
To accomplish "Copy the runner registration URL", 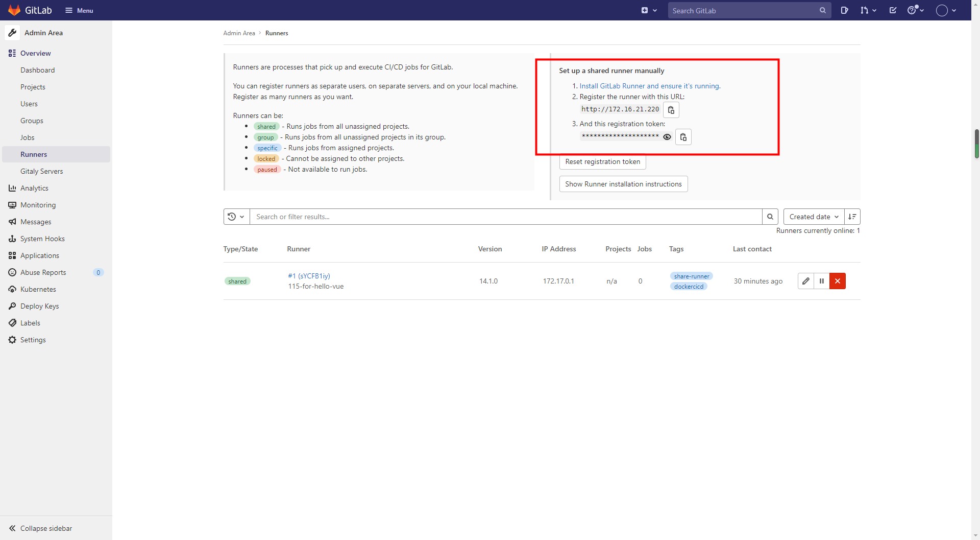I will tap(671, 110).
